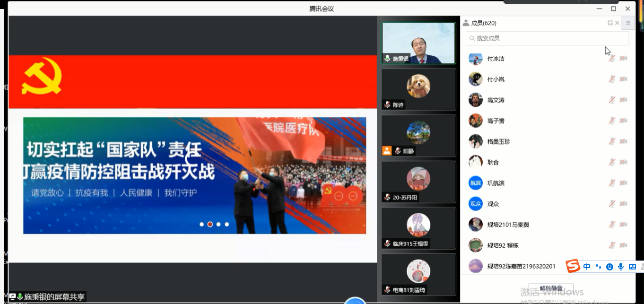Start Sogou voice input
The width and height of the screenshot is (644, 304).
(x=621, y=267)
